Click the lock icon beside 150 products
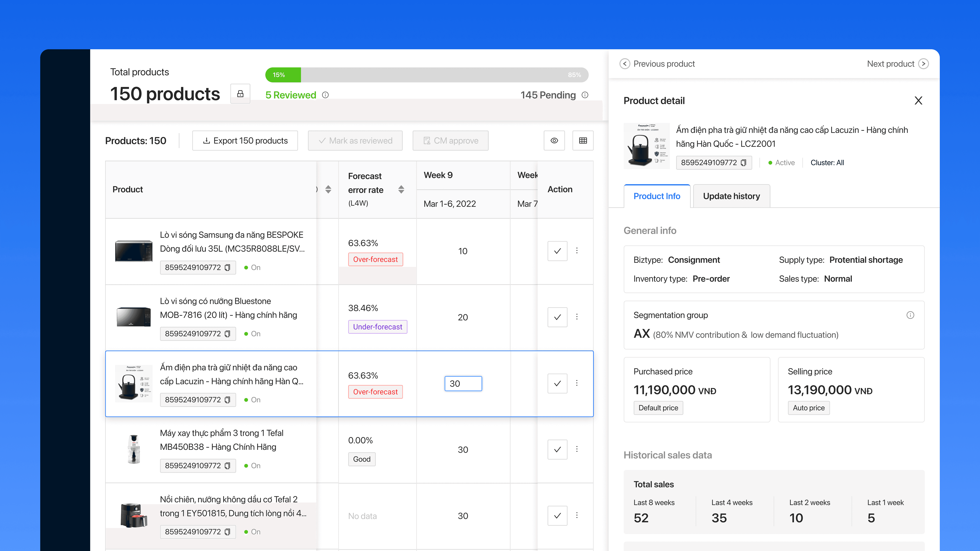 (x=240, y=94)
